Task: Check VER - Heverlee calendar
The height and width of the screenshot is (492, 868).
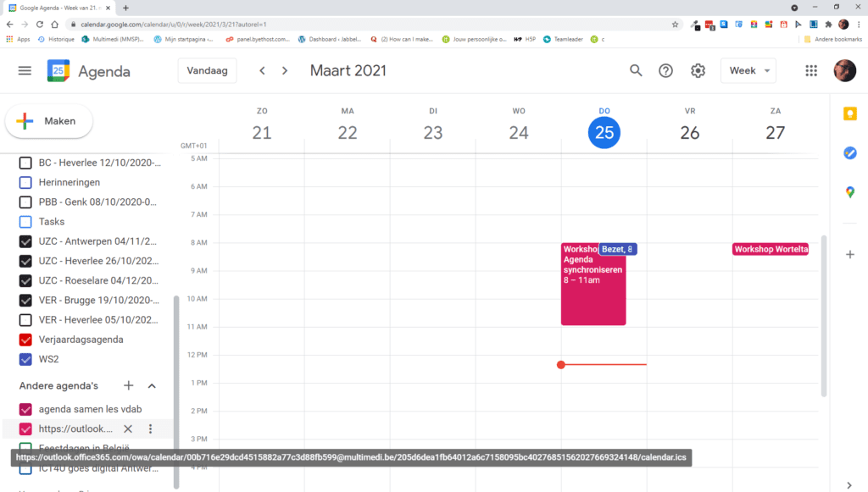Action: pyautogui.click(x=25, y=320)
